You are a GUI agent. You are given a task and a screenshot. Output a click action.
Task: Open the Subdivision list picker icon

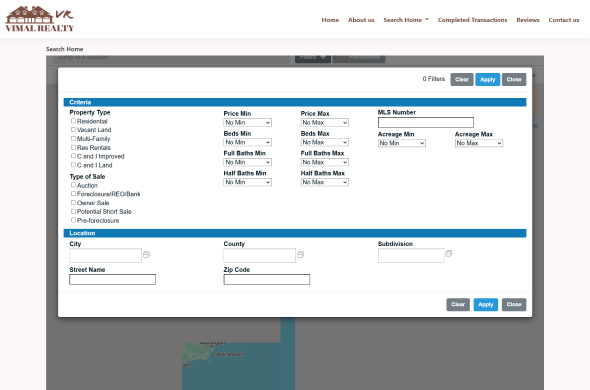point(449,254)
